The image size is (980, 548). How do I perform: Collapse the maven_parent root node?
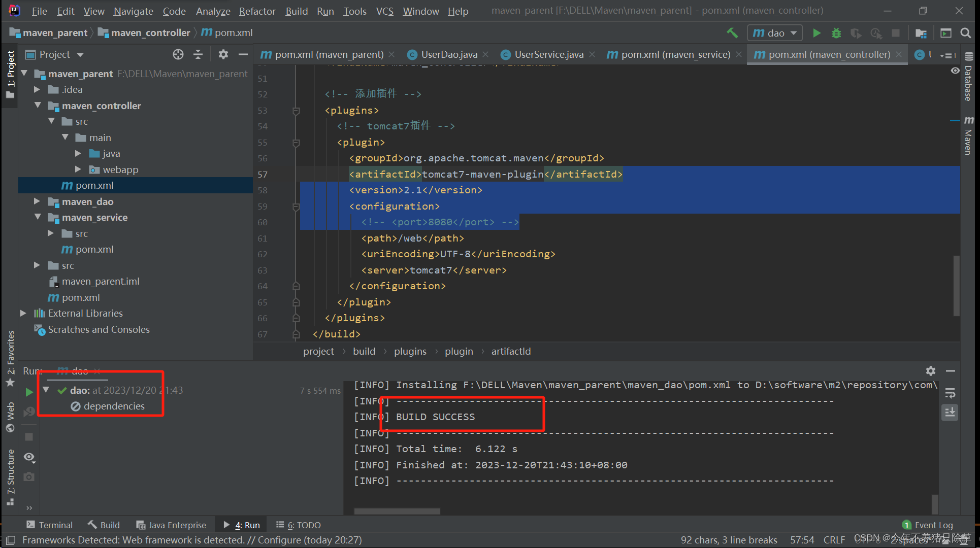[x=24, y=74]
